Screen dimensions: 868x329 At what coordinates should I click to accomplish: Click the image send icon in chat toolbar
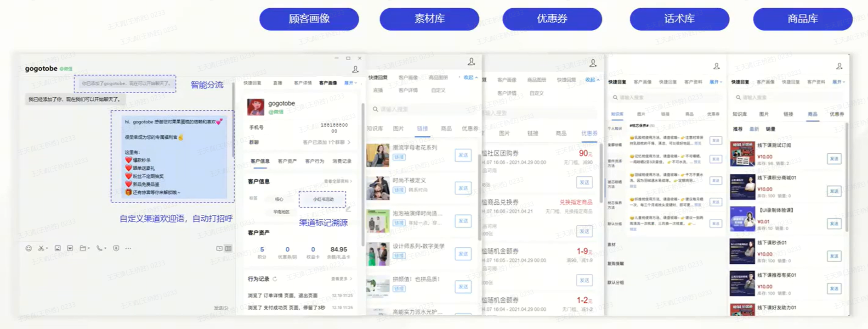click(57, 248)
